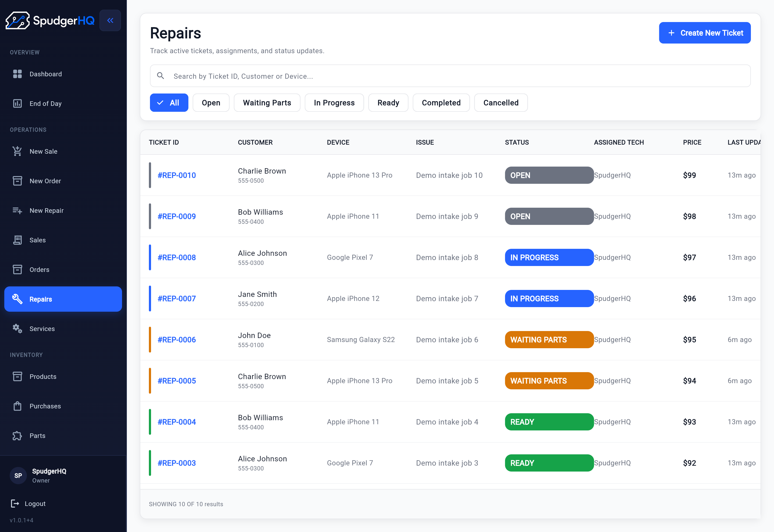Click the Repairs wrench icon
The image size is (774, 532).
coord(17,299)
